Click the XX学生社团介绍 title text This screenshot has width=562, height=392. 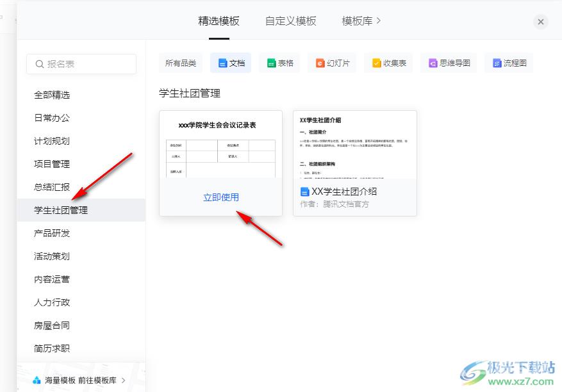pos(344,192)
